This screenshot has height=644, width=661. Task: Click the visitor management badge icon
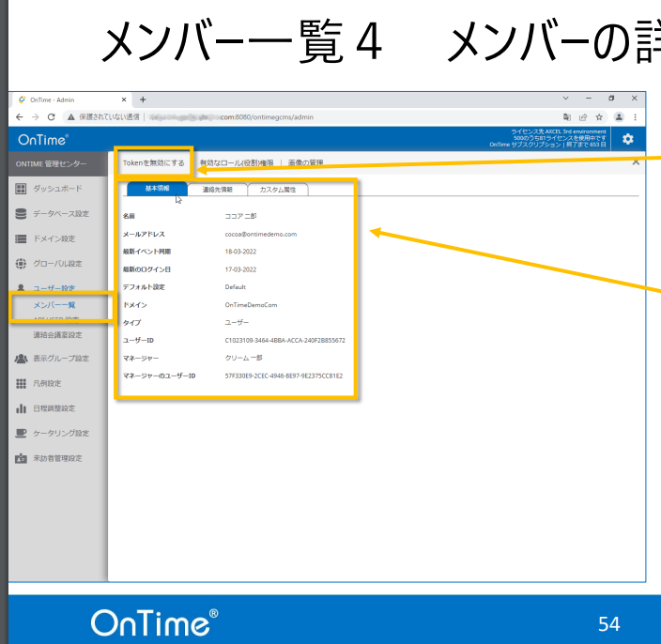click(21, 458)
